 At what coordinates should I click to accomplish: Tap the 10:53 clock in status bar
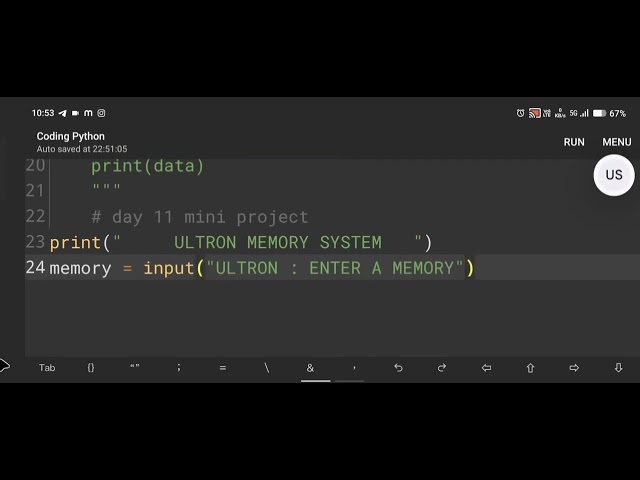click(x=43, y=113)
